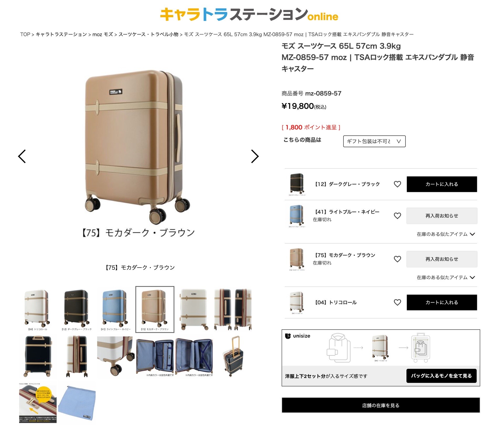Click the unisize logo icon

coord(288,336)
